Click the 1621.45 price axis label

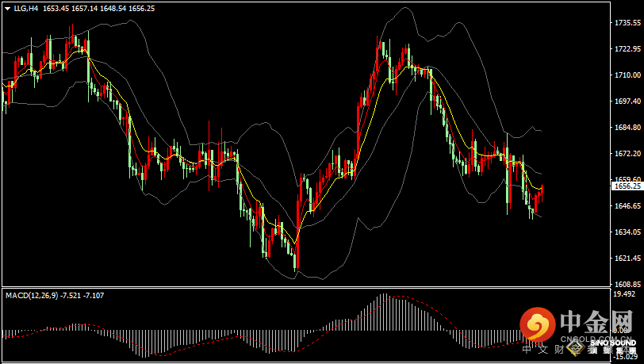pos(627,258)
